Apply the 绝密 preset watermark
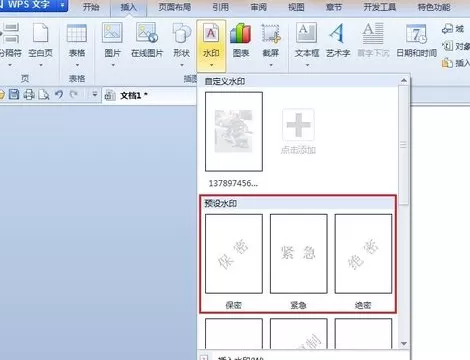 (x=363, y=254)
